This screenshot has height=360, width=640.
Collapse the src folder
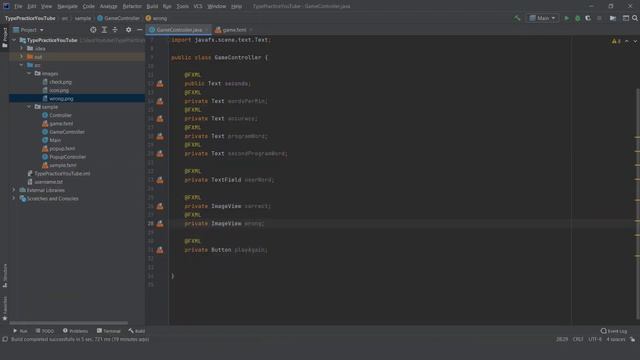click(x=21, y=65)
